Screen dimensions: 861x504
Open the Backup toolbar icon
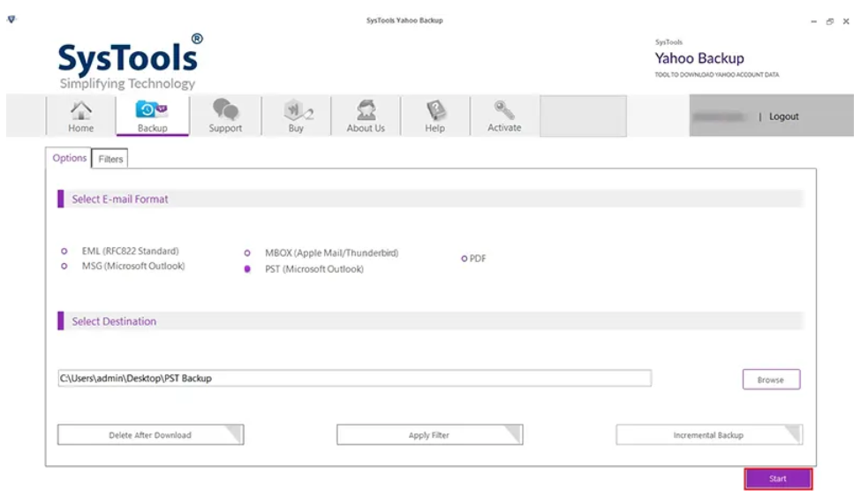[152, 116]
